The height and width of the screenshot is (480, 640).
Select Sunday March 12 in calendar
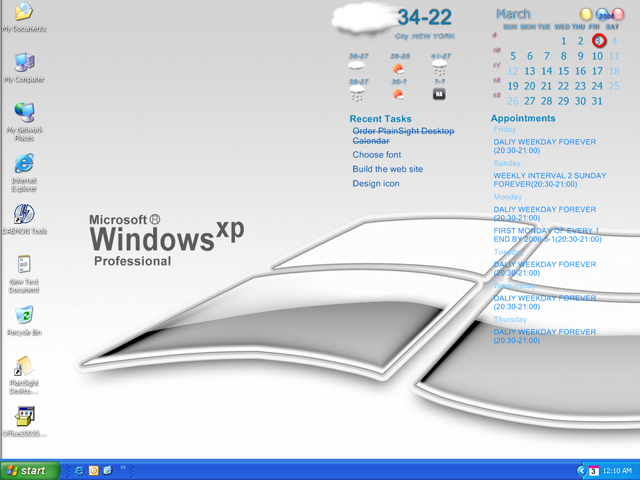coord(513,71)
